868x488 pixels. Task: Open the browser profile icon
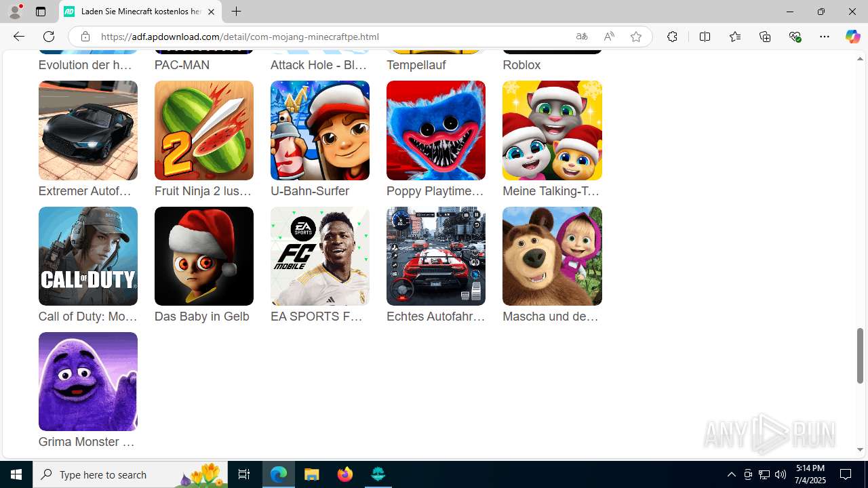pos(15,12)
